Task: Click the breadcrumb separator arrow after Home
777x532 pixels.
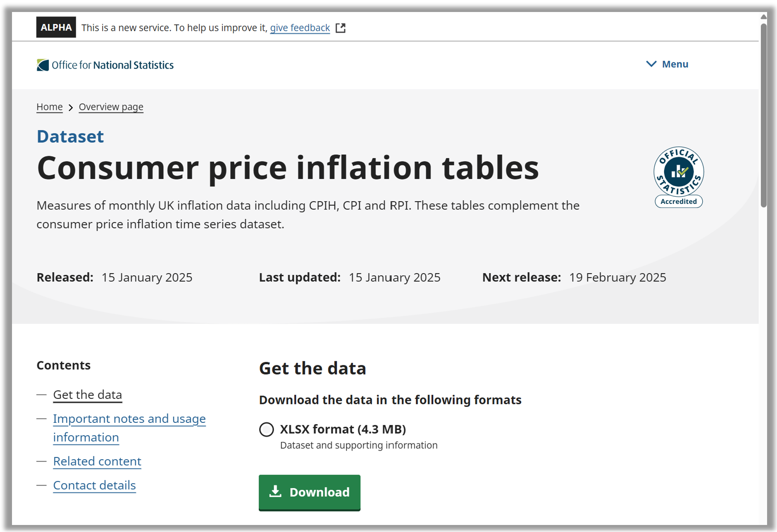Action: 70,107
